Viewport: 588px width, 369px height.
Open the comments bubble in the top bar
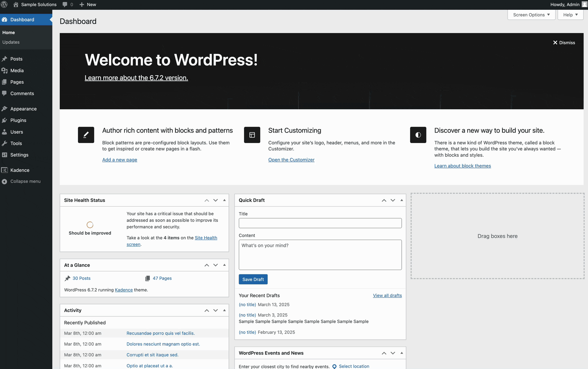click(x=67, y=4)
